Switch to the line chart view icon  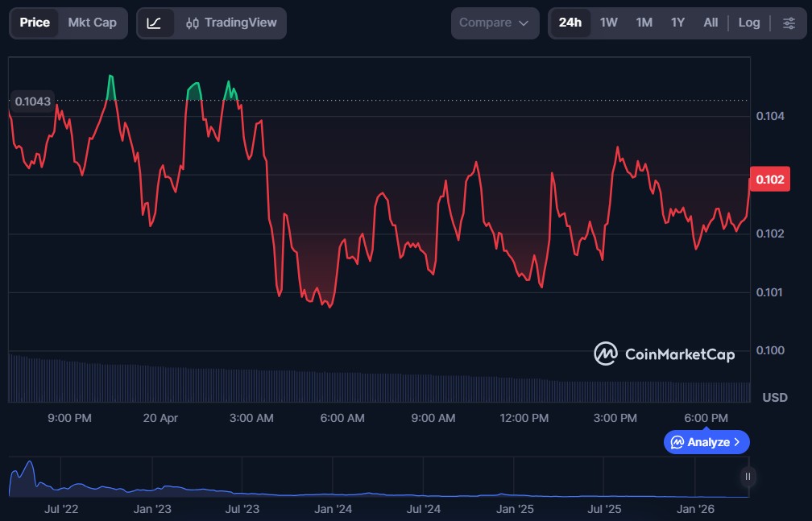pyautogui.click(x=155, y=23)
